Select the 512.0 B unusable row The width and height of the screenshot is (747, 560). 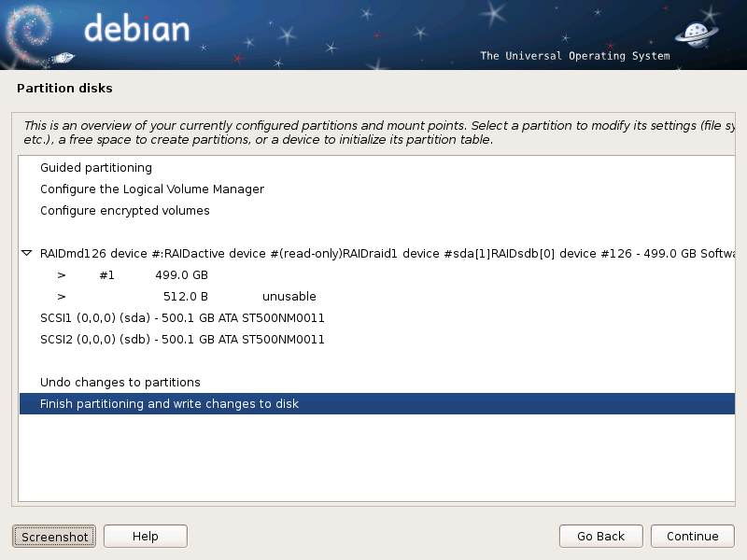(x=377, y=296)
